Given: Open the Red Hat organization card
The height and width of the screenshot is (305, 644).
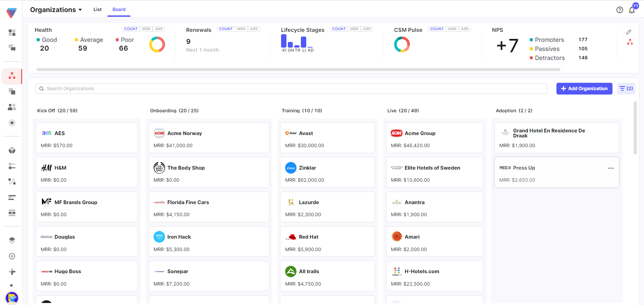Looking at the screenshot, I should tap(327, 241).
